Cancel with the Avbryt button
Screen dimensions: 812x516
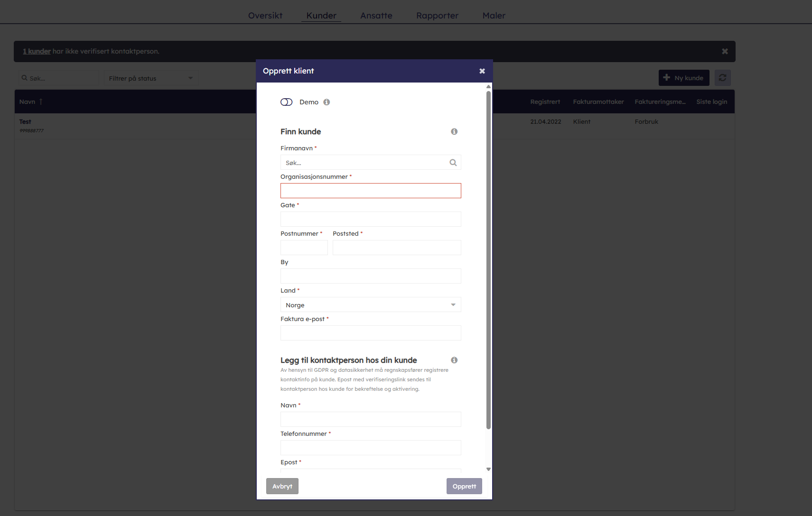coord(282,486)
